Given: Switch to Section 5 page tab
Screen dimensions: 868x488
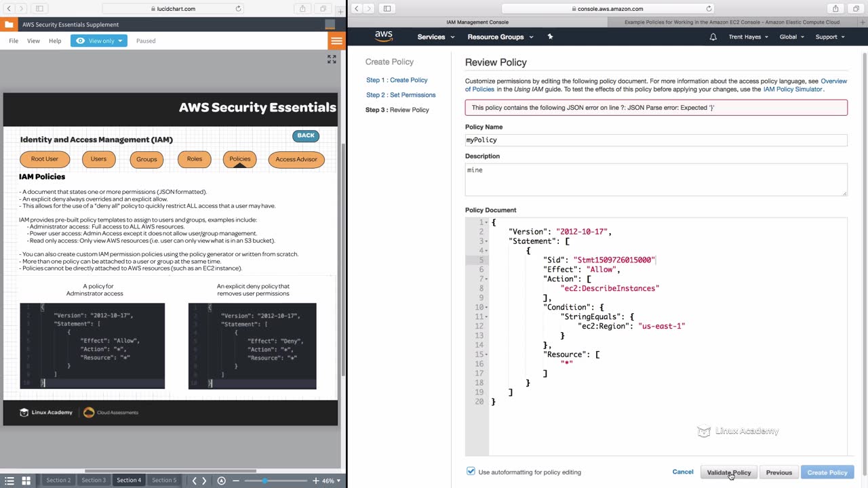Looking at the screenshot, I should coord(164,481).
